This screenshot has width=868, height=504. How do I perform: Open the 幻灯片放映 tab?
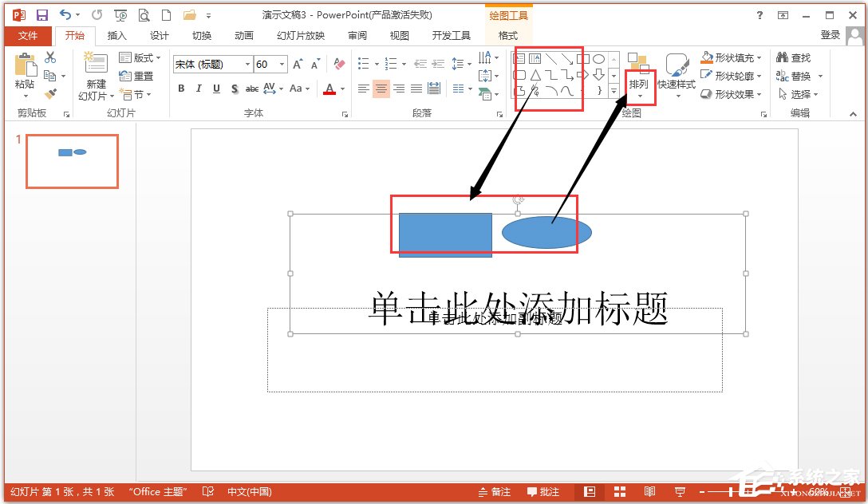(301, 35)
